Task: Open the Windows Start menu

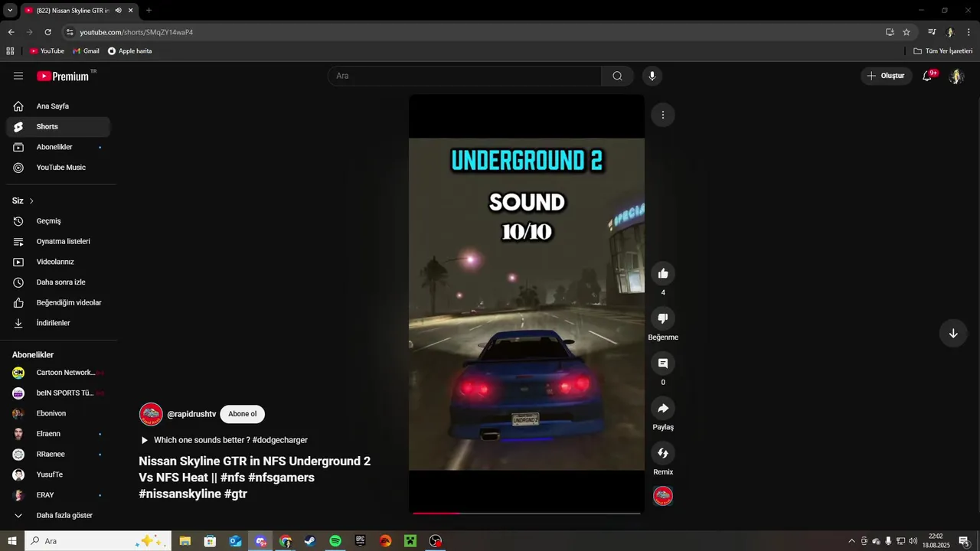Action: pos(11,541)
